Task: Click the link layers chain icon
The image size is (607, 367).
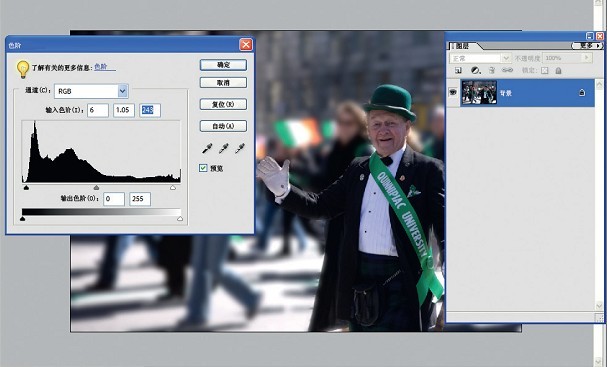Action: (507, 70)
